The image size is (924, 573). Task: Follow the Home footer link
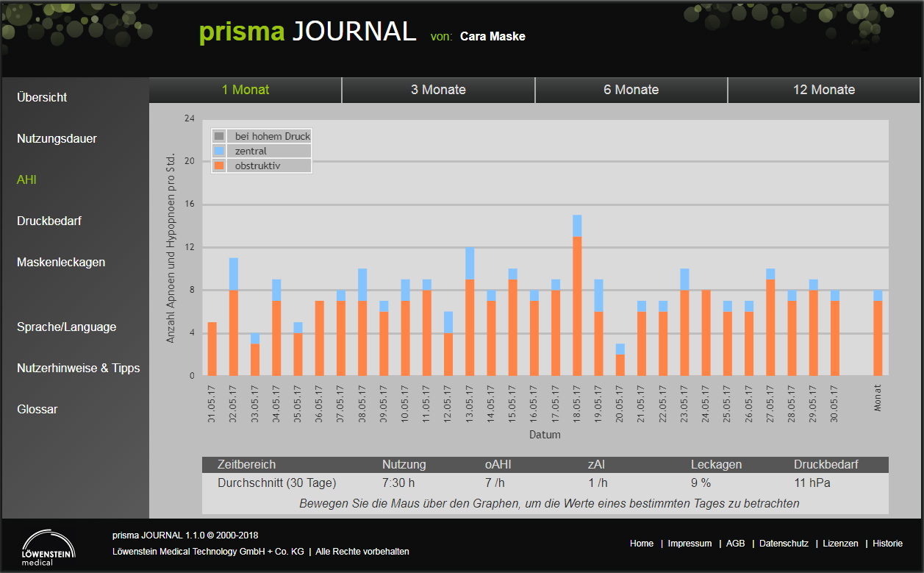coord(642,544)
